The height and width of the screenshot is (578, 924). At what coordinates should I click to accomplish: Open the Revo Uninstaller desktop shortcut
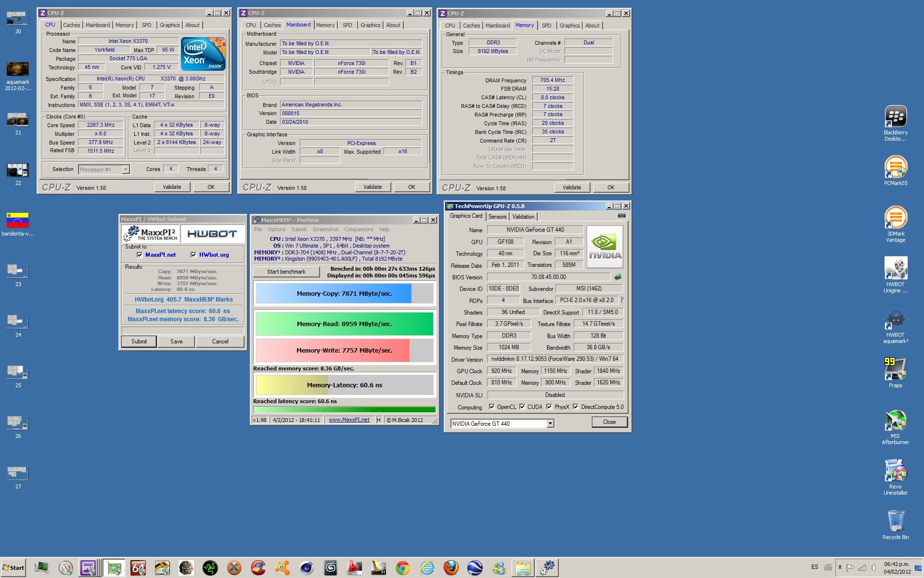tap(896, 477)
